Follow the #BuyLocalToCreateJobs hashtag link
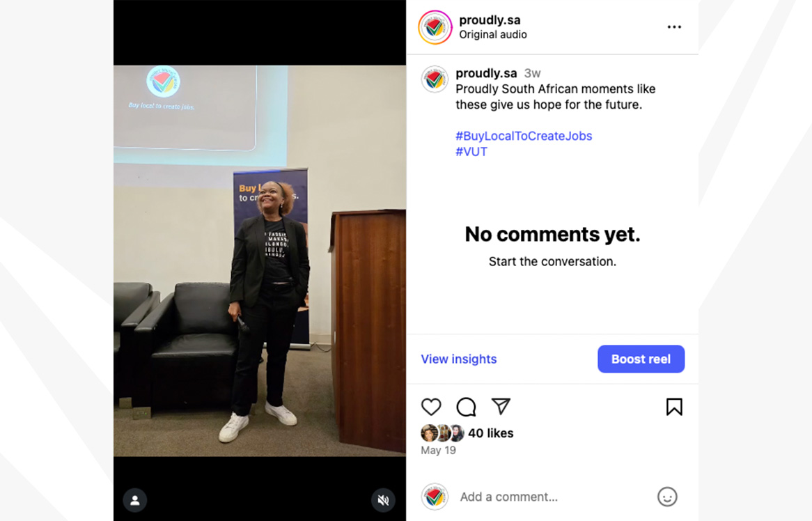This screenshot has width=812, height=521. pyautogui.click(x=524, y=136)
